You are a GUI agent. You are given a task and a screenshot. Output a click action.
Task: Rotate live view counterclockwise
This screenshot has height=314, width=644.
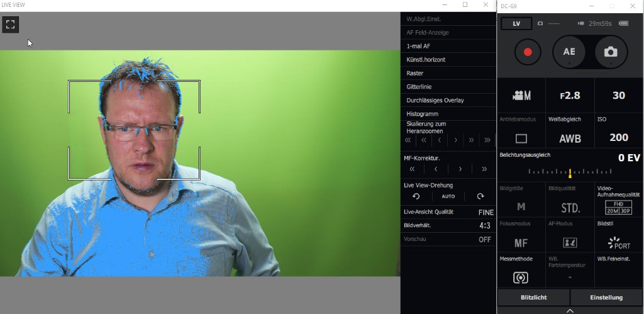pos(416,196)
